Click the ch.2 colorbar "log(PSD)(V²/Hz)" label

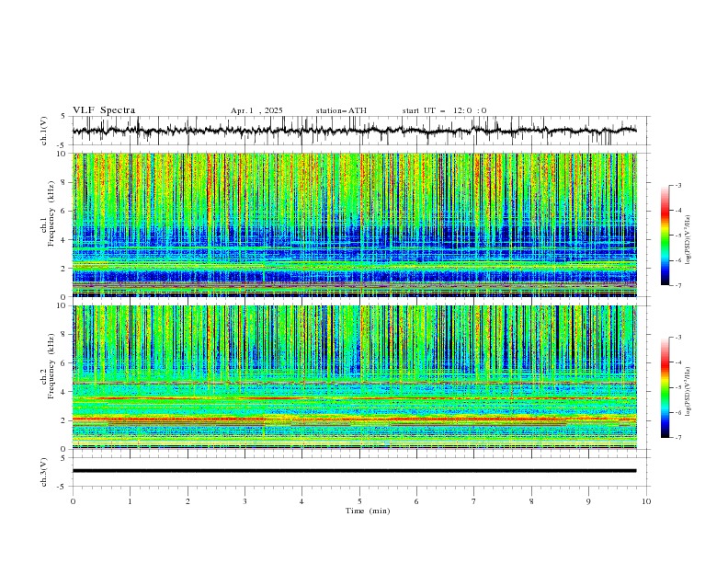point(688,392)
